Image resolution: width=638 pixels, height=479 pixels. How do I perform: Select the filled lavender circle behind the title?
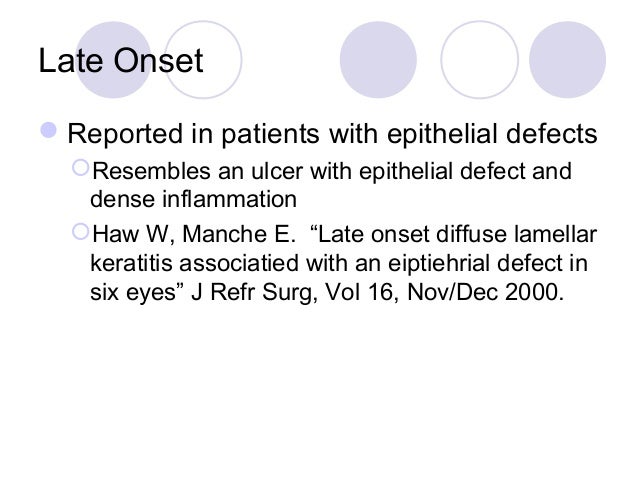[114, 60]
